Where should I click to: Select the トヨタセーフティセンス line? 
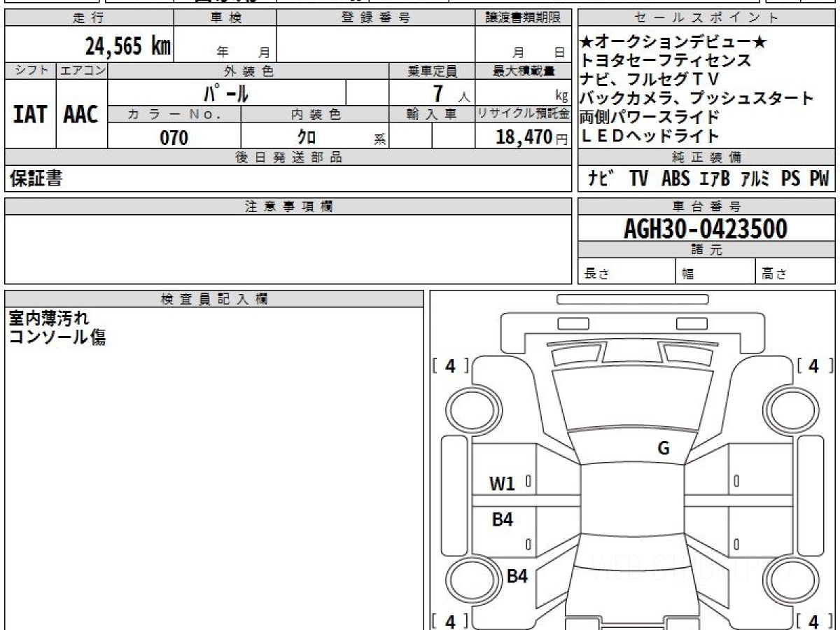pyautogui.click(x=666, y=61)
